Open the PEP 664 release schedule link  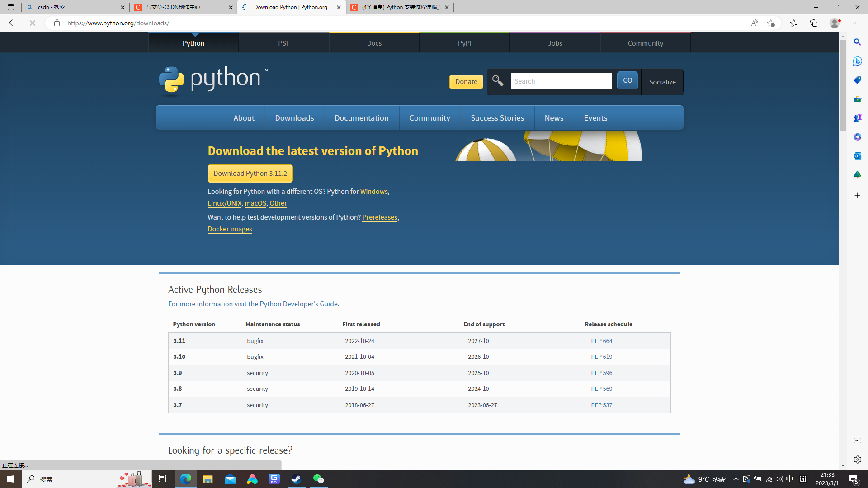point(601,341)
